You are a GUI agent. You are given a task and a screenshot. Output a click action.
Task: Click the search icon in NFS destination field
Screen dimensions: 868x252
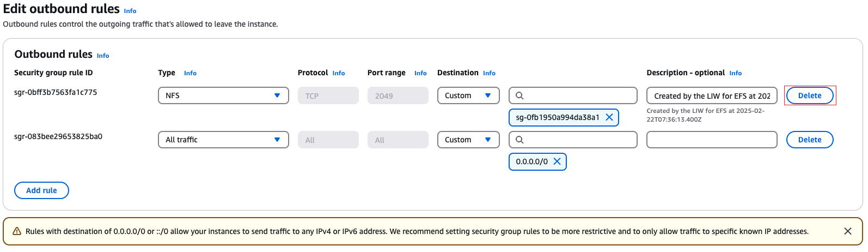point(519,95)
